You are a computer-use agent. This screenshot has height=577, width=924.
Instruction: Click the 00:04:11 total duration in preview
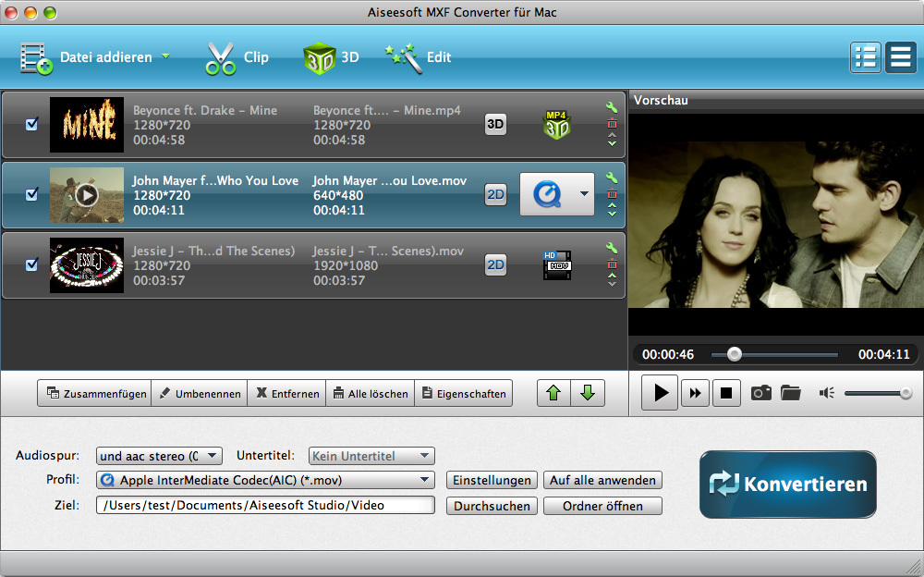pyautogui.click(x=883, y=354)
